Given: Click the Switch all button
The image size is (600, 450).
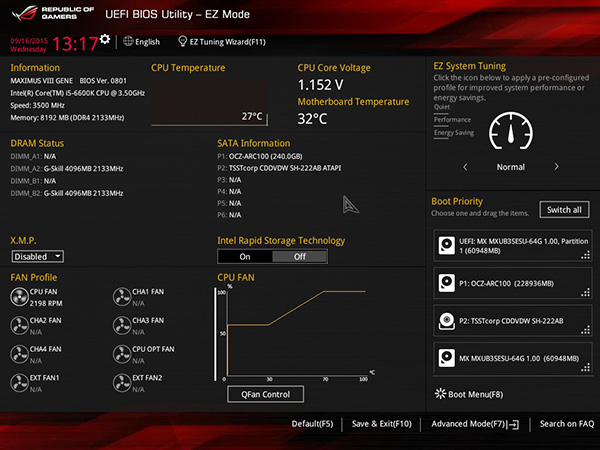Looking at the screenshot, I should pyautogui.click(x=564, y=210).
